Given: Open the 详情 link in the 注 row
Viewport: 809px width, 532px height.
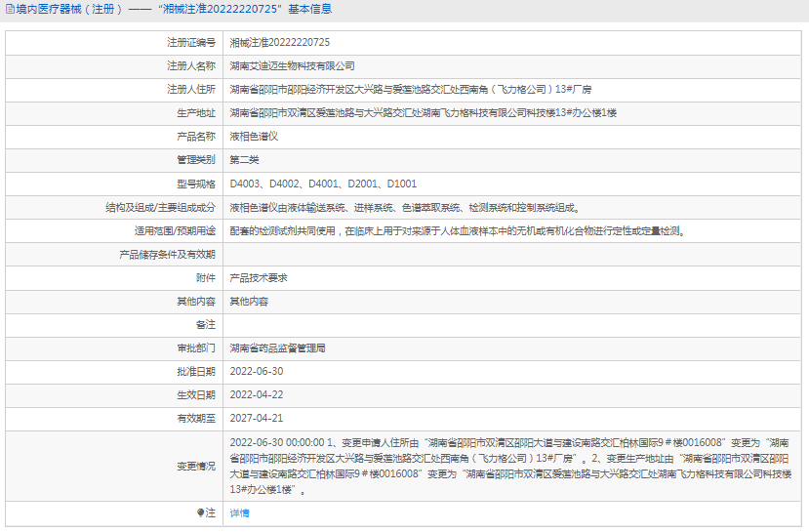Looking at the screenshot, I should tap(239, 512).
